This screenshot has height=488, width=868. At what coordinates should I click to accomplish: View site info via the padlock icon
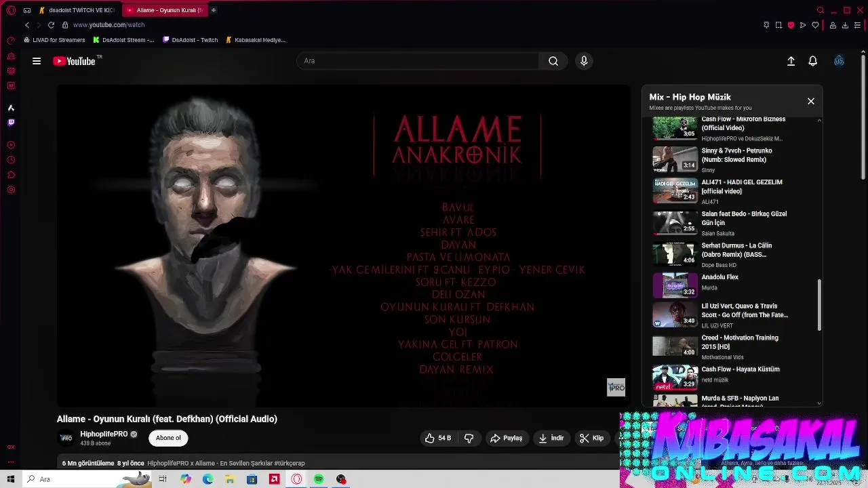click(65, 25)
